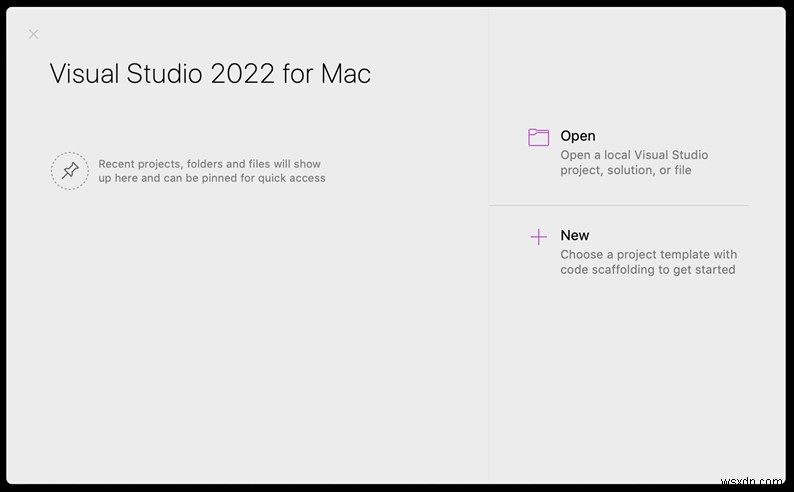
Task: Select the Open label
Action: pyautogui.click(x=578, y=136)
